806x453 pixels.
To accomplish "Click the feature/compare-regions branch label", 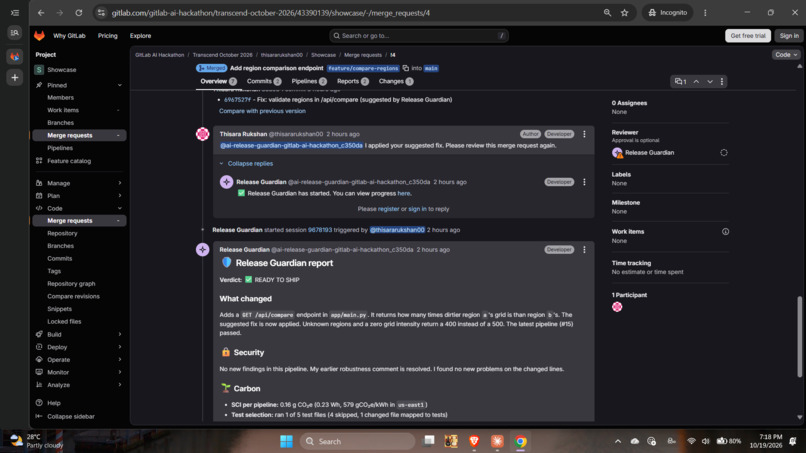I will [x=363, y=68].
